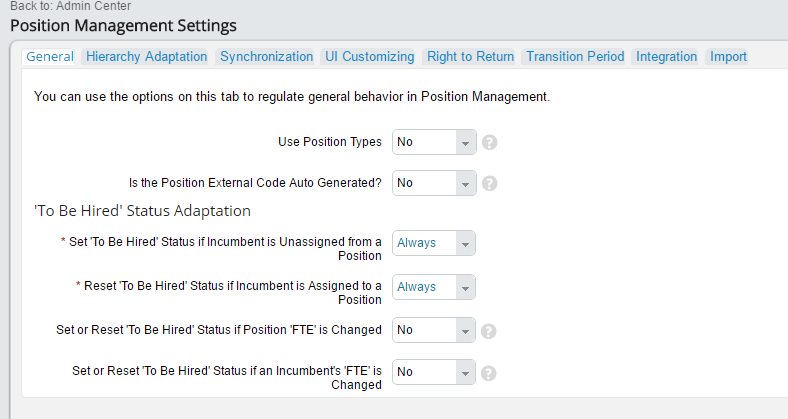
Task: Open the Synchronization tab
Action: click(266, 57)
